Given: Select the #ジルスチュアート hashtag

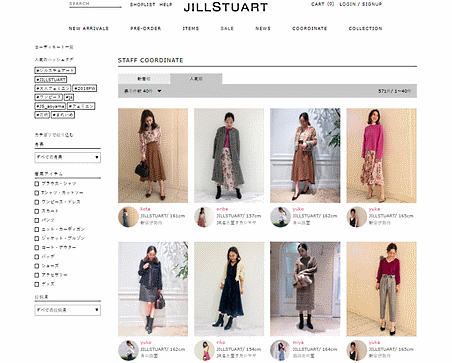Looking at the screenshot, I should point(55,70).
